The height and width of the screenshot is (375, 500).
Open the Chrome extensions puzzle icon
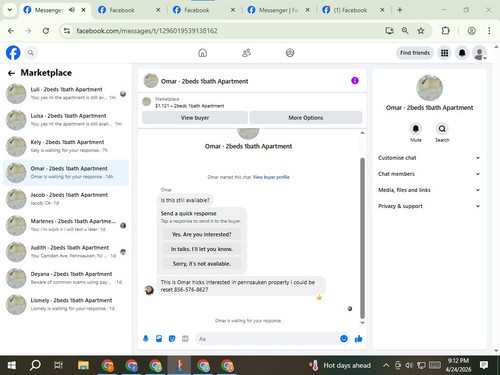[445, 31]
